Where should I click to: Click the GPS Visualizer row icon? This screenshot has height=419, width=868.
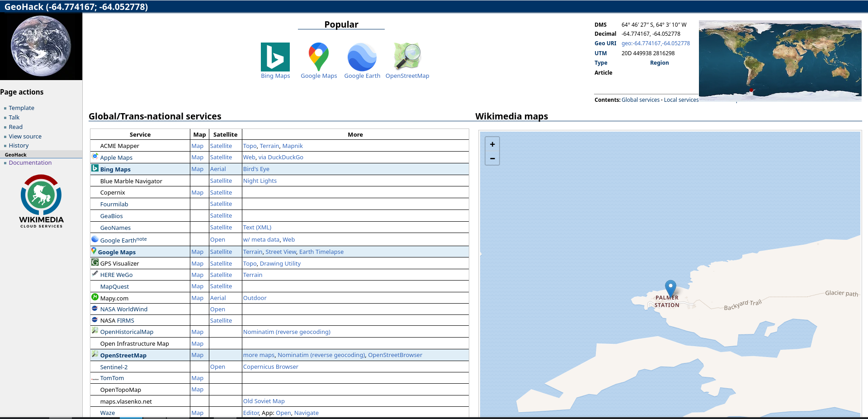coord(95,262)
